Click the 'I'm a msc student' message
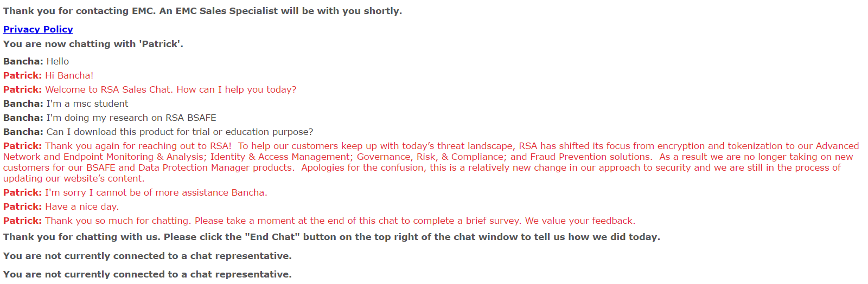The width and height of the screenshot is (868, 284). [87, 104]
